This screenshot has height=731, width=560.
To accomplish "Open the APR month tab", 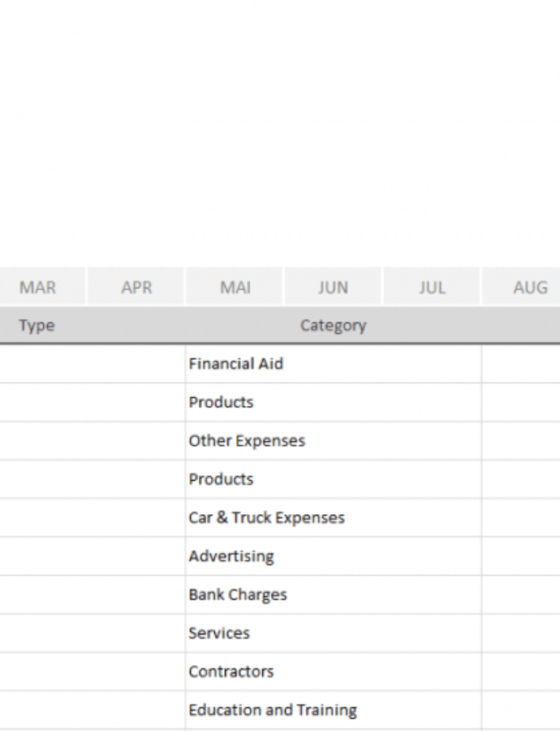I will (136, 288).
